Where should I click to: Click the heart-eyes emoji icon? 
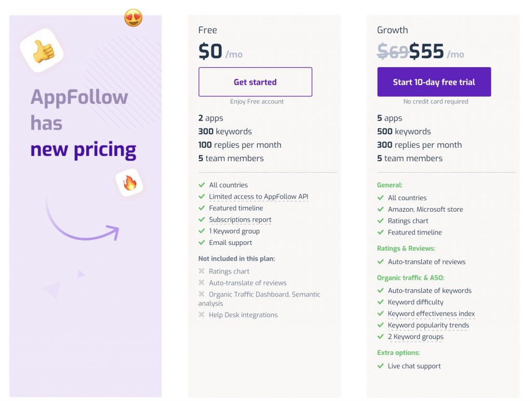[133, 18]
